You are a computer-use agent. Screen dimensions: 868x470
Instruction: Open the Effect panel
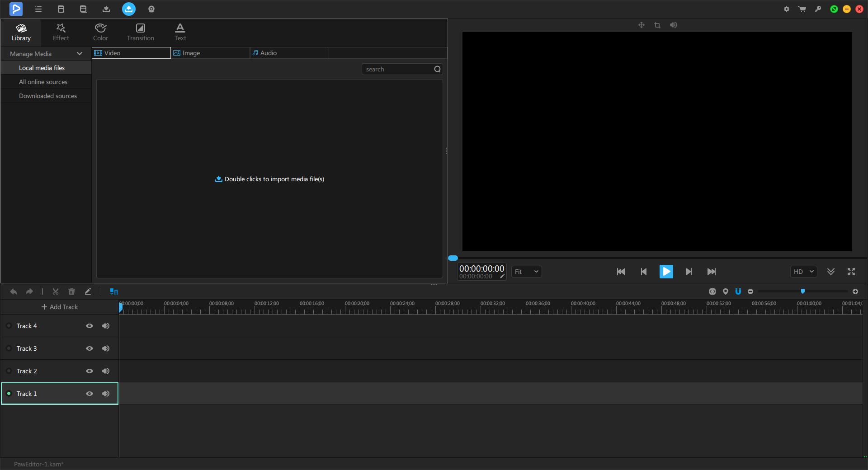tap(61, 32)
